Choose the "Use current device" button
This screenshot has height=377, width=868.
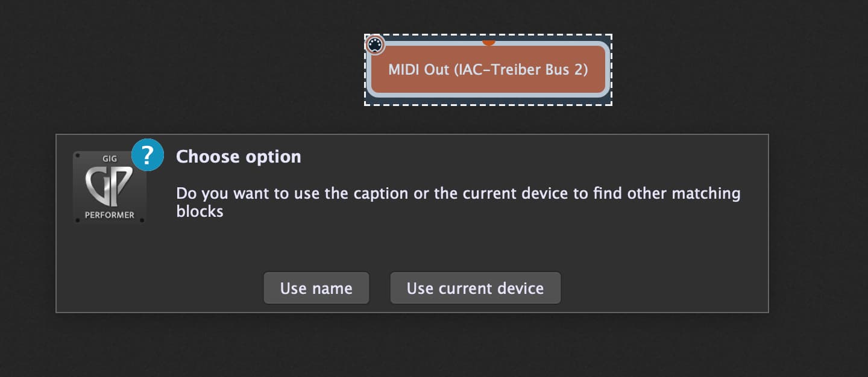475,288
